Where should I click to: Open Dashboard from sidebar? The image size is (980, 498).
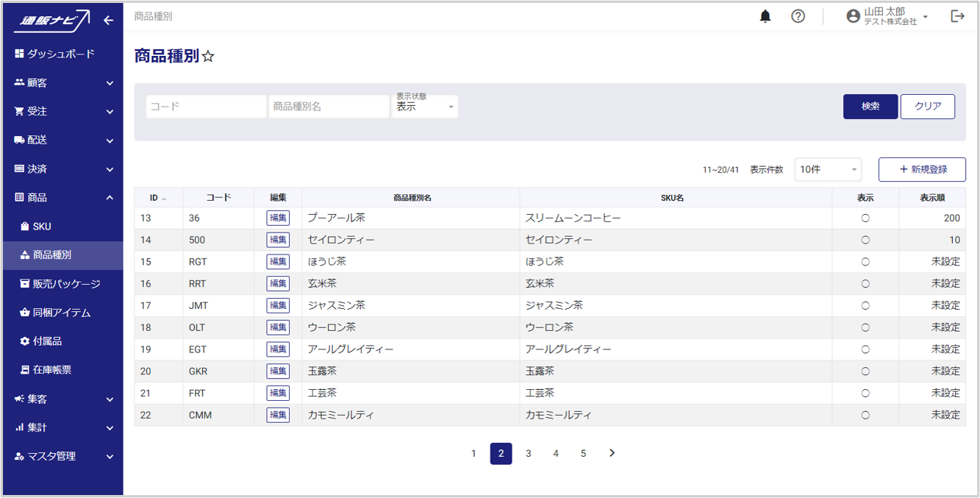[61, 54]
